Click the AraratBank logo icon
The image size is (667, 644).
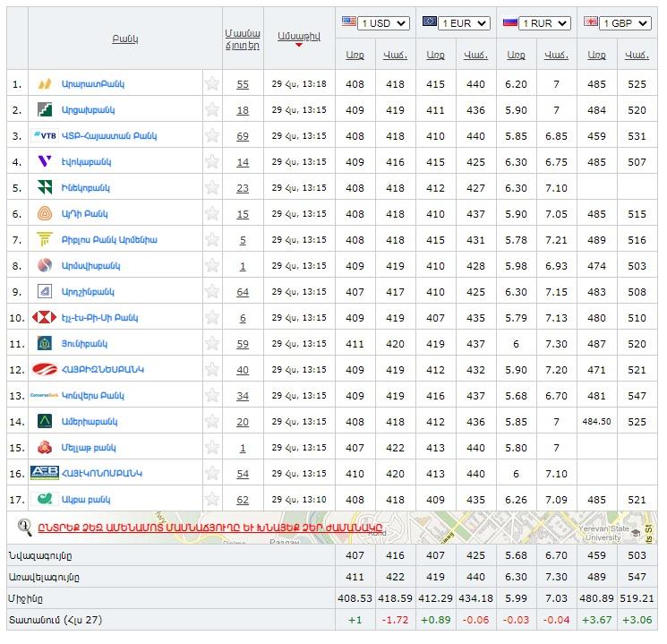[44, 84]
